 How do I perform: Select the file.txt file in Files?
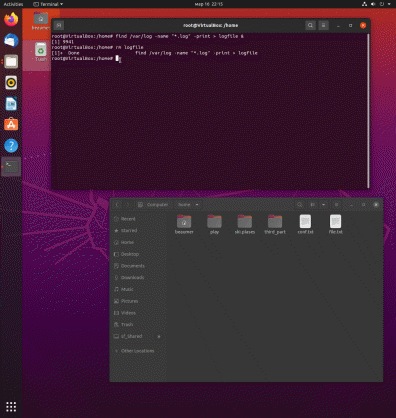(336, 224)
